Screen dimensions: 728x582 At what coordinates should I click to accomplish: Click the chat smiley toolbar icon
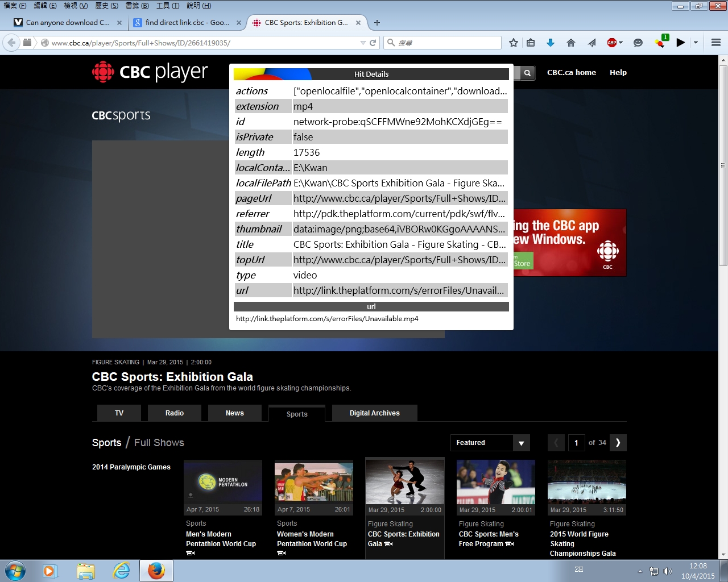(638, 43)
